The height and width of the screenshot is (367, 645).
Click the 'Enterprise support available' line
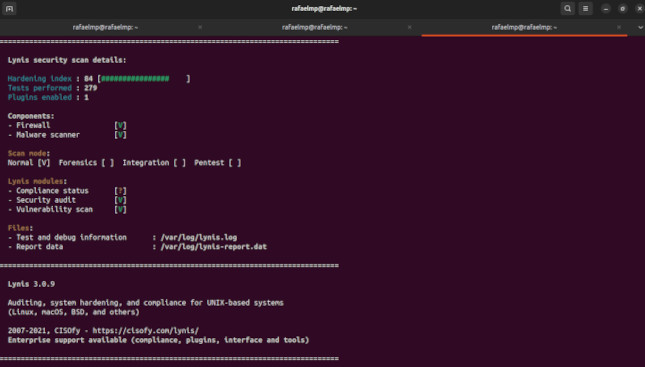click(x=158, y=340)
